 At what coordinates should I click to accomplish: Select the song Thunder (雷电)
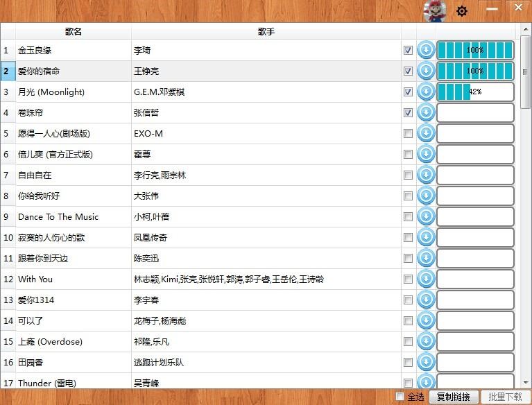click(x=47, y=383)
